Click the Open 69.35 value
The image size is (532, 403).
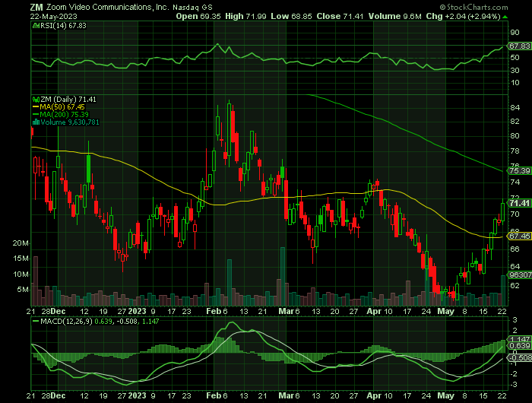pyautogui.click(x=198, y=16)
